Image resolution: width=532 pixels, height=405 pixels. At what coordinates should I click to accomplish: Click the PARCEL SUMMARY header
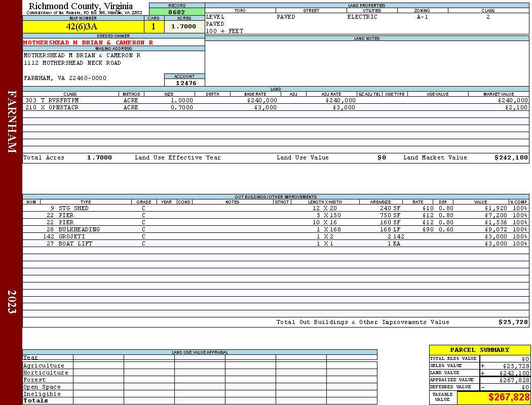(479, 350)
